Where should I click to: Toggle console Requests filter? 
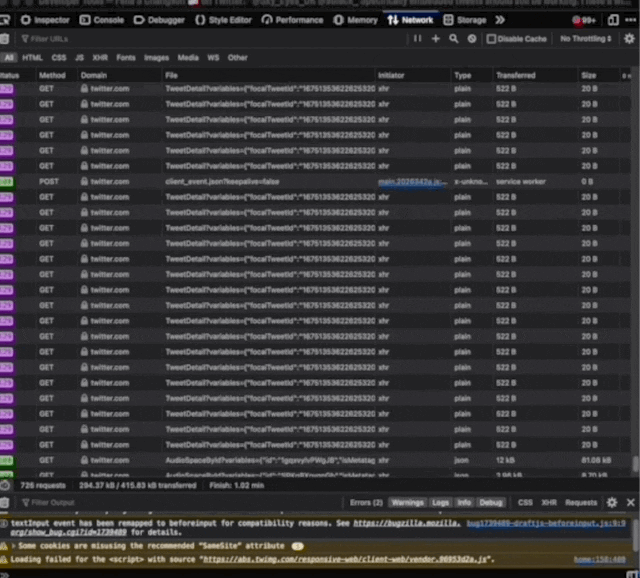click(x=581, y=502)
